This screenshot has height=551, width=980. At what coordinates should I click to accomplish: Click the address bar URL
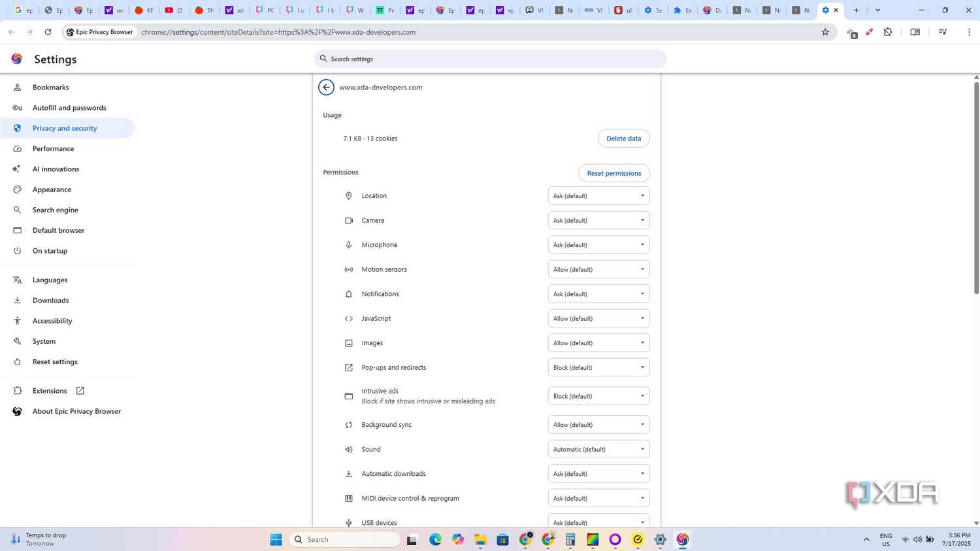point(278,32)
